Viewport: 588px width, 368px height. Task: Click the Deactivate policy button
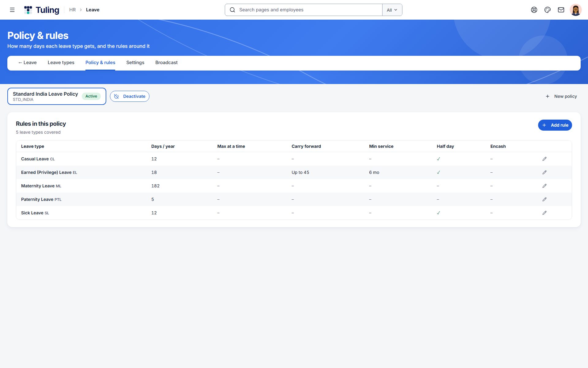130,96
